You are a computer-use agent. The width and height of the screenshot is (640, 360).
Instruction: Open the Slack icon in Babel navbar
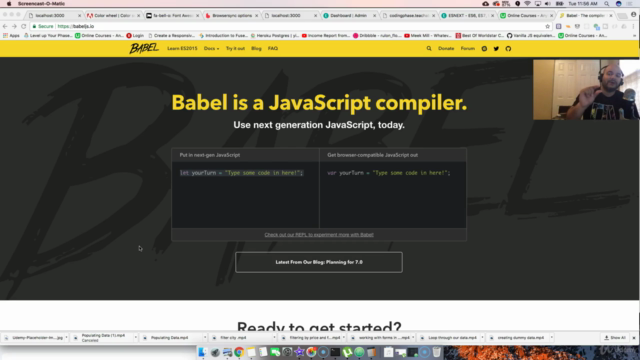point(484,49)
